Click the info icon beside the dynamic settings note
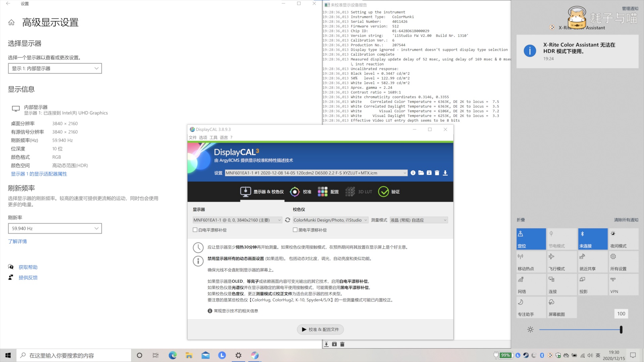Screen dimensions: 644x362 click(198, 261)
